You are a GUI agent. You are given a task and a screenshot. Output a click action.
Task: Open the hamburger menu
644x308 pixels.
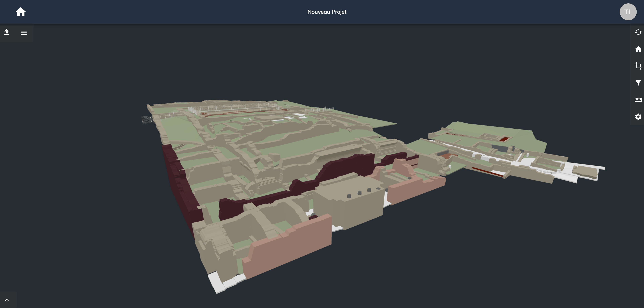point(24,33)
